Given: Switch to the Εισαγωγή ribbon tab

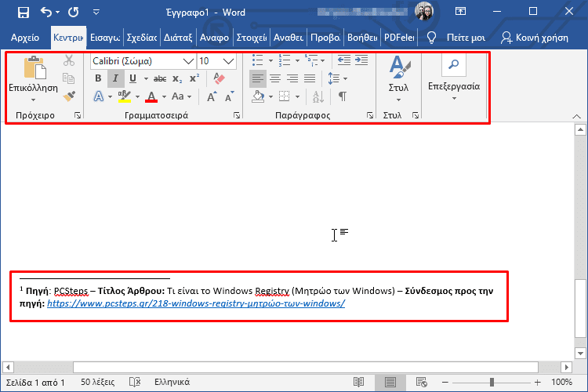Looking at the screenshot, I should (x=105, y=38).
